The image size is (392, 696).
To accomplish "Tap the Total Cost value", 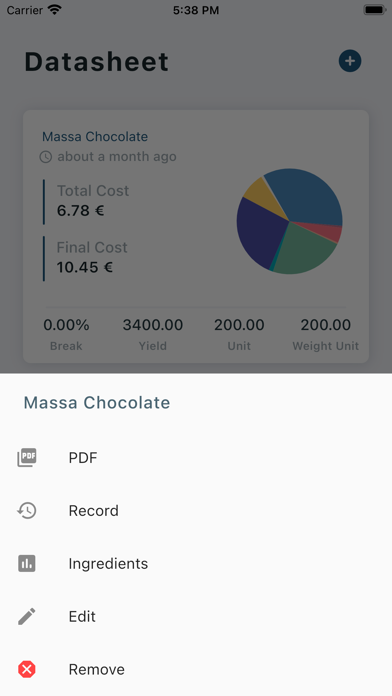I will pyautogui.click(x=80, y=210).
